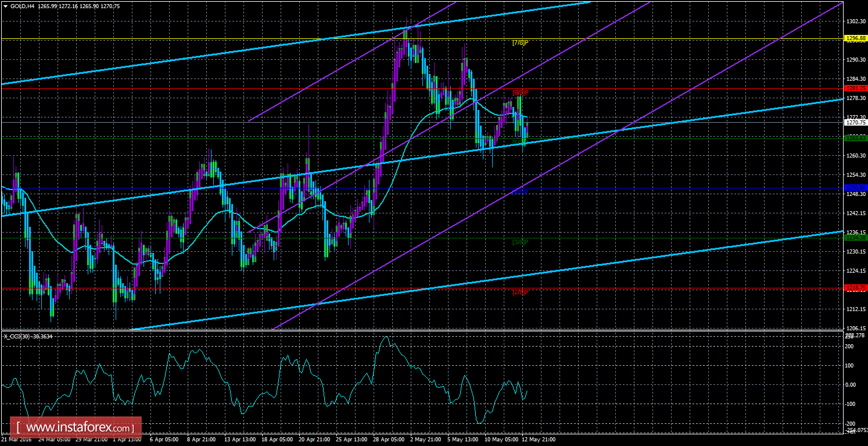Click the 1212.15 price scale value

[856, 309]
